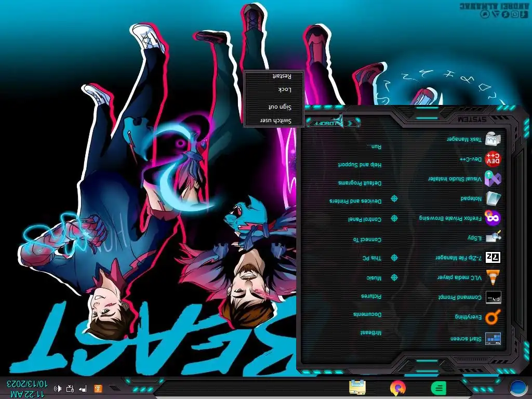Open the MrBeast user folder entry

point(371,333)
